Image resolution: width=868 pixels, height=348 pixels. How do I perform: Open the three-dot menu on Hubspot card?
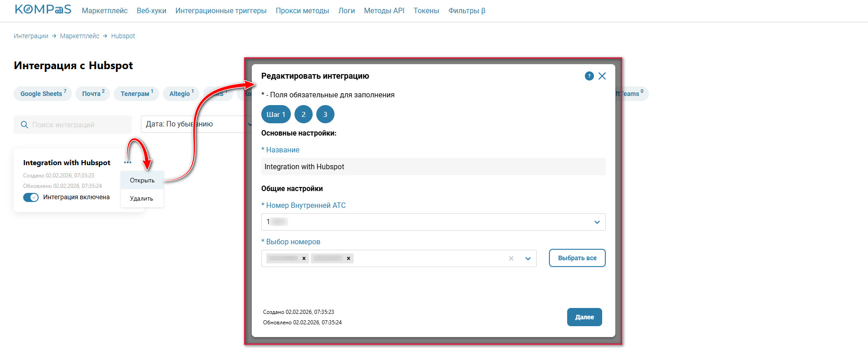pyautogui.click(x=128, y=162)
